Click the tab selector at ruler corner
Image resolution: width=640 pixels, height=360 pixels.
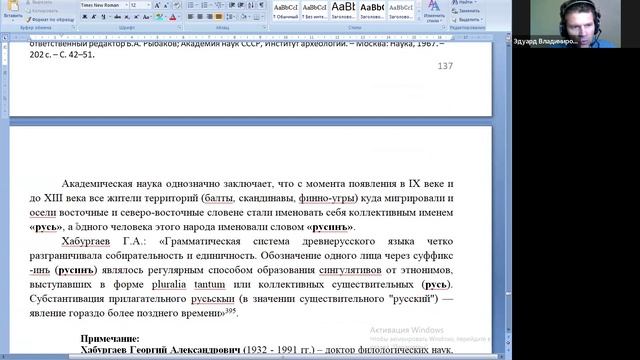4,38
